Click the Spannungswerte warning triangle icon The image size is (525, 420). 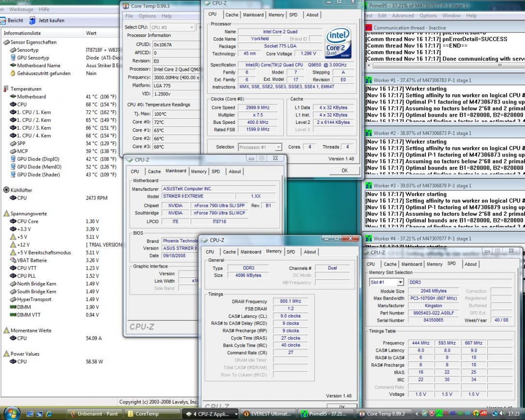(6, 213)
